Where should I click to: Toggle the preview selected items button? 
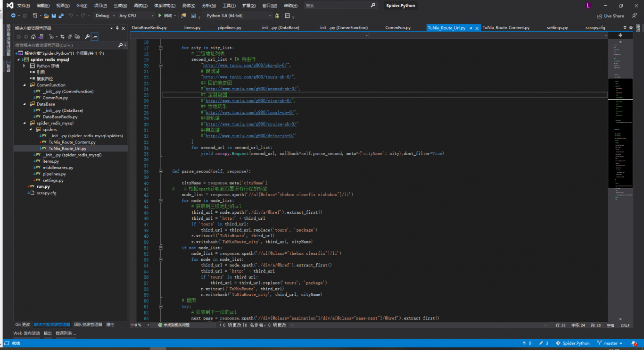(94, 37)
